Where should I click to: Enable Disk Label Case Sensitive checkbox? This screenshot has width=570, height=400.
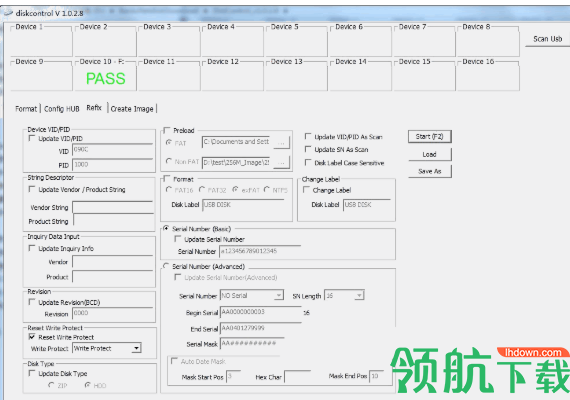(308, 162)
